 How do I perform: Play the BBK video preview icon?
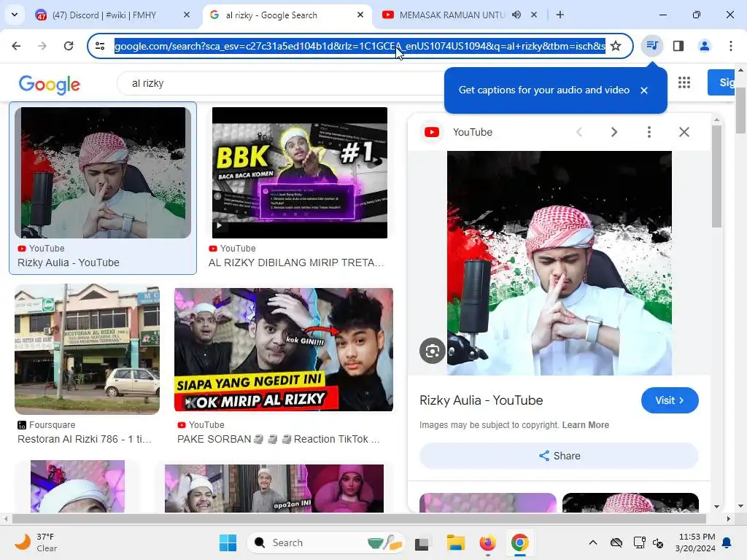point(219,225)
